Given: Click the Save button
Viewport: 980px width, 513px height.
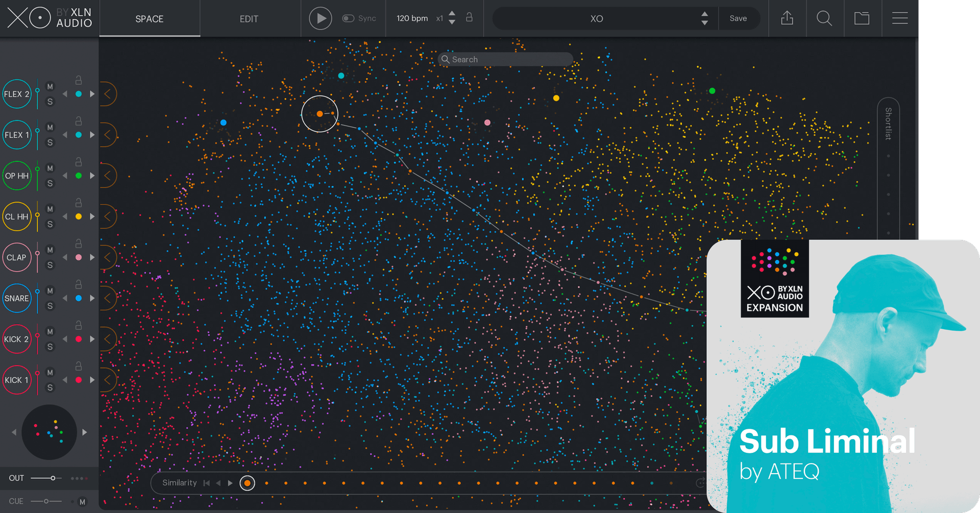Looking at the screenshot, I should point(738,18).
